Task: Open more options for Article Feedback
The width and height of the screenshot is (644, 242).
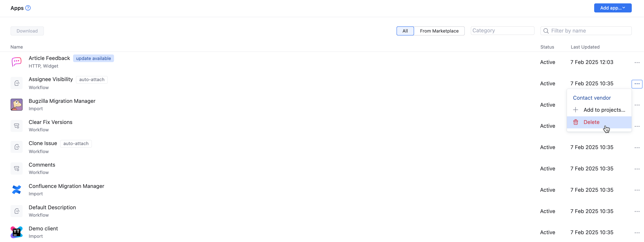Action: coord(637,63)
